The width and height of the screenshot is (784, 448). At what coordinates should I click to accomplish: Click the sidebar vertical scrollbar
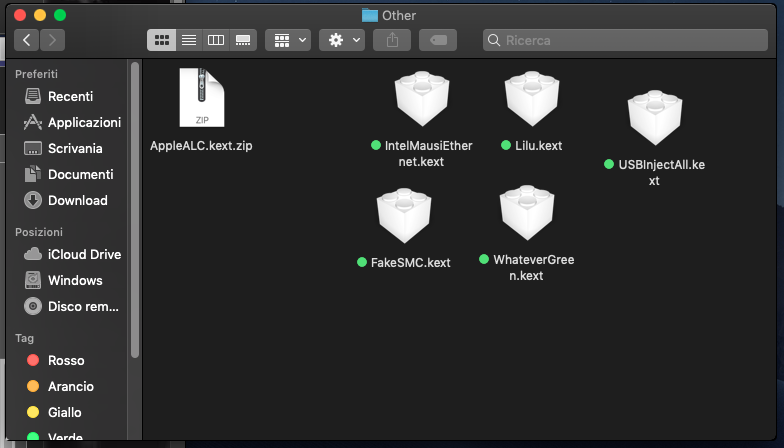(x=134, y=210)
